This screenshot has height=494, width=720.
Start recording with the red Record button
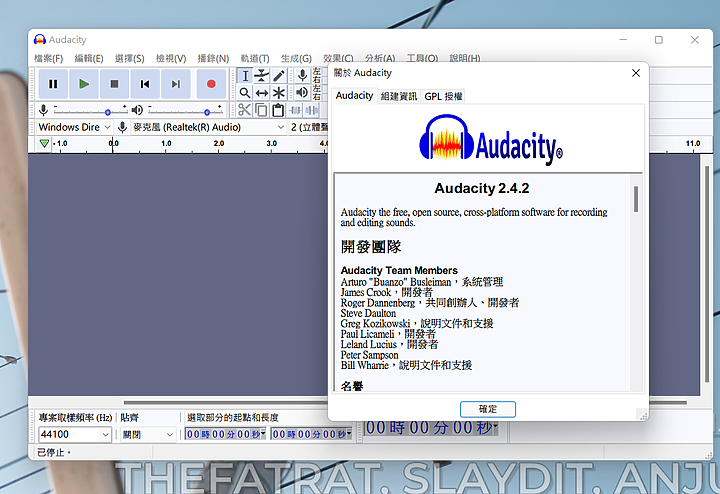click(211, 84)
